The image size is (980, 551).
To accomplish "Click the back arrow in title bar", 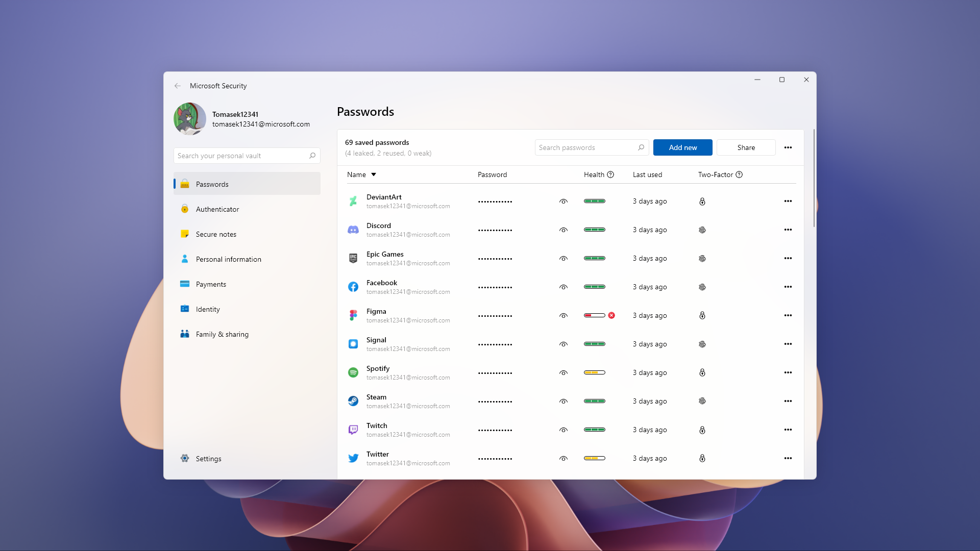I will pyautogui.click(x=178, y=86).
